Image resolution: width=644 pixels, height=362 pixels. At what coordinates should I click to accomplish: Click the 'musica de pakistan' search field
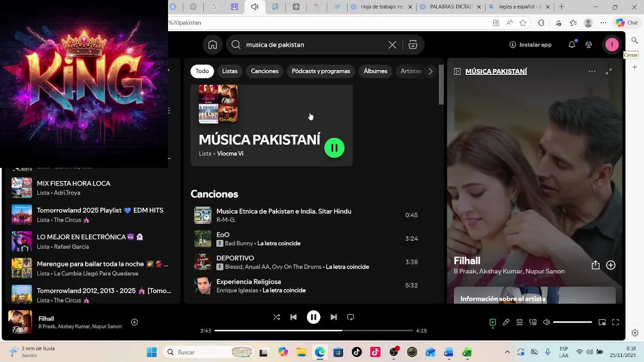coord(316,45)
